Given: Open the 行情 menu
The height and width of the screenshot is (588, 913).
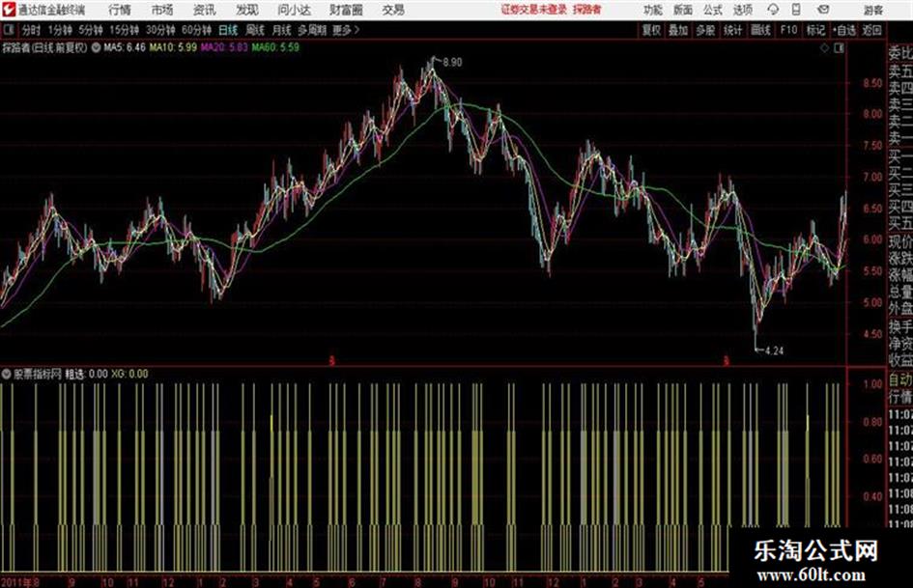Looking at the screenshot, I should 120,10.
